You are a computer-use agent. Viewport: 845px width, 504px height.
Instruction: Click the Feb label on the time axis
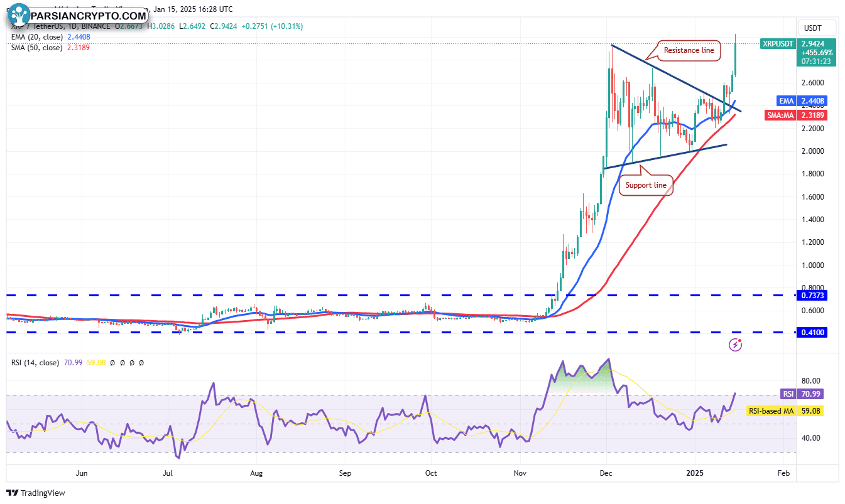coord(783,472)
